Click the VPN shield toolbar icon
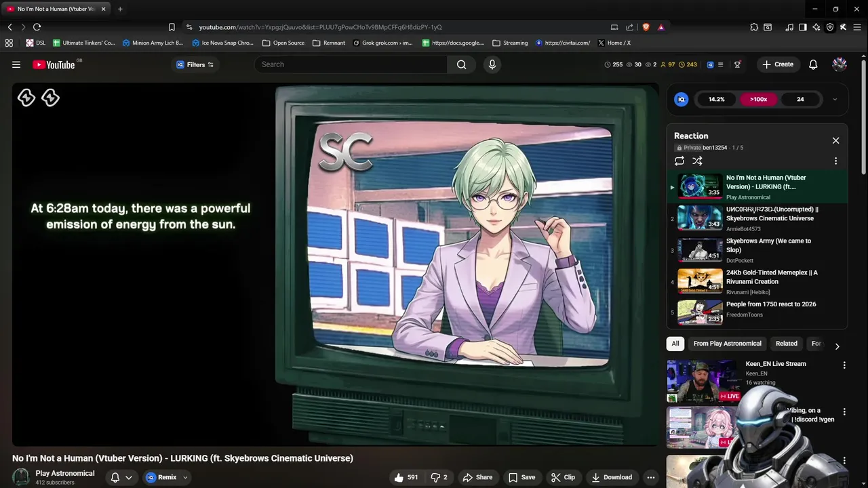 tap(830, 27)
